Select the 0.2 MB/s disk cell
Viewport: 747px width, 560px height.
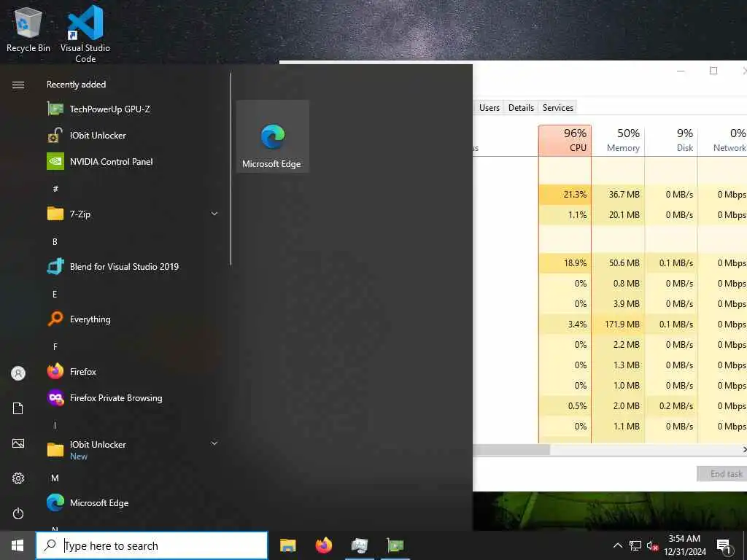(671, 406)
